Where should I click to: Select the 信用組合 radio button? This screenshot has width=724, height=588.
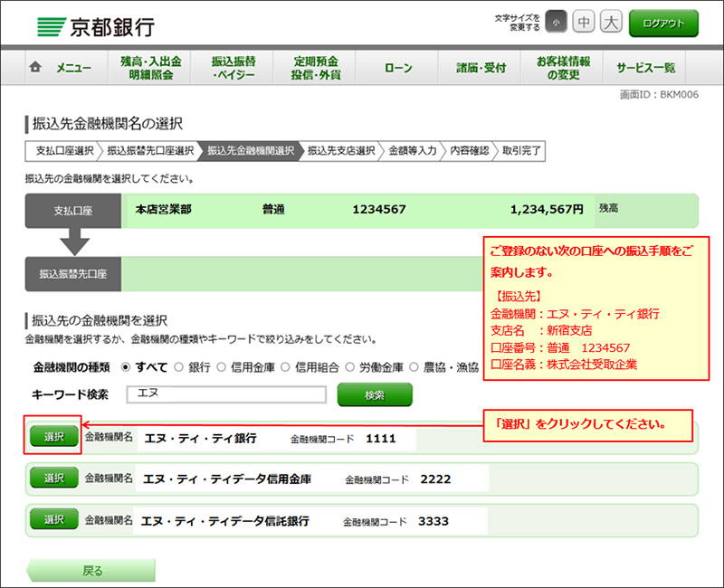[285, 367]
